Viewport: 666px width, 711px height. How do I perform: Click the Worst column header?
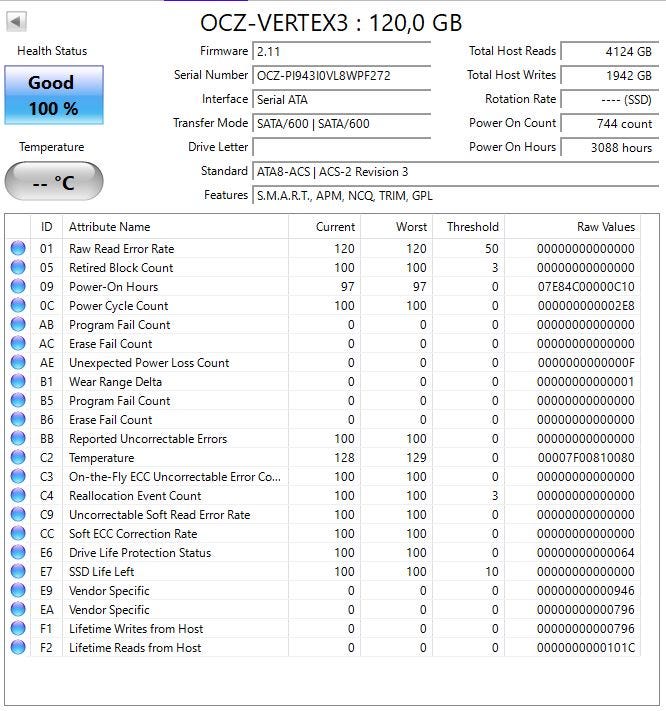tap(396, 227)
